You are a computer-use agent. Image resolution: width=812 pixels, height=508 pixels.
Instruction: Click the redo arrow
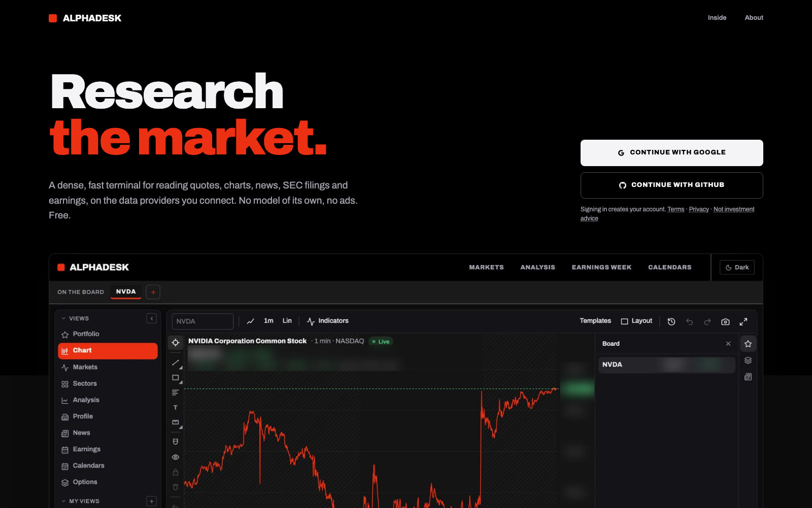707,322
